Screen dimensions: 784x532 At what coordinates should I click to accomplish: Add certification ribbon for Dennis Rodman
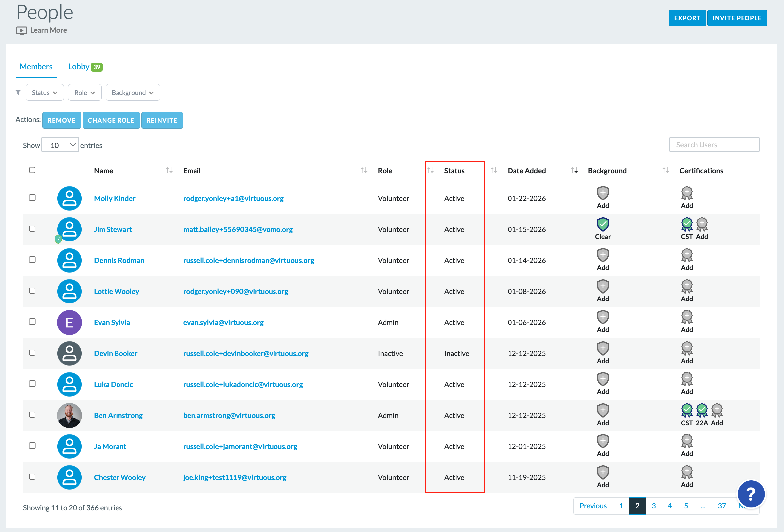686,255
